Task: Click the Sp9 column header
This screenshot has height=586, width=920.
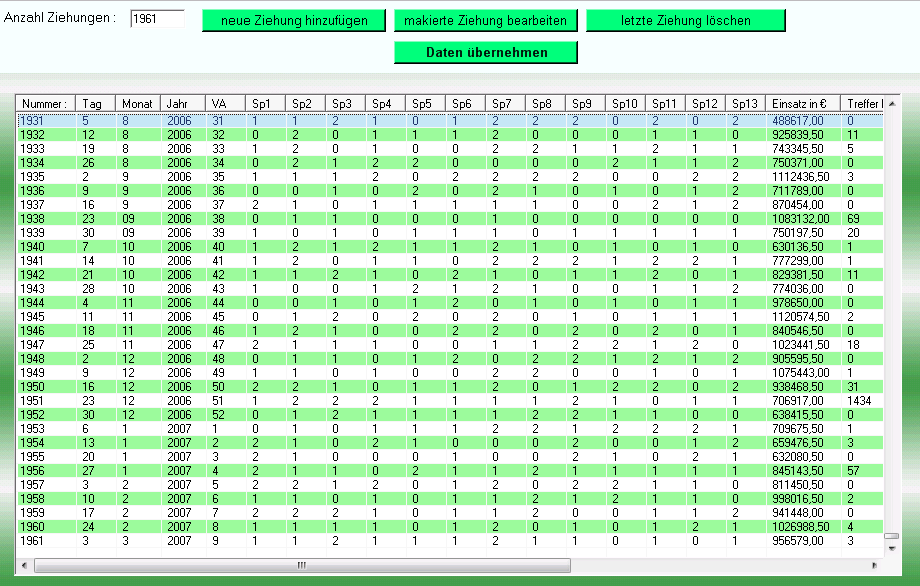Action: (585, 104)
